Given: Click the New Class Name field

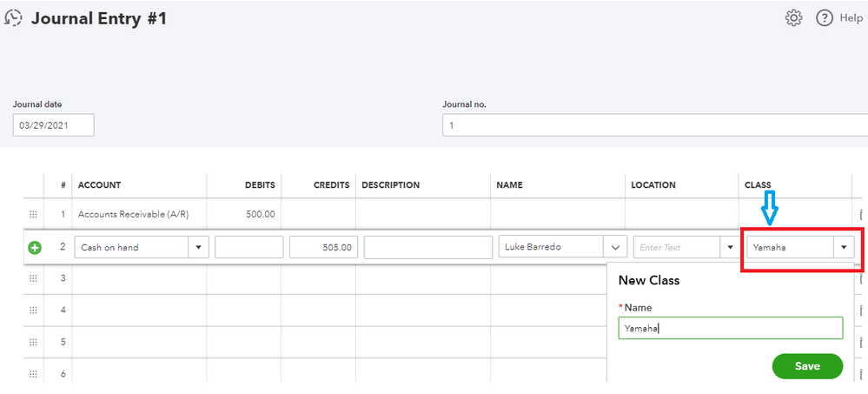Looking at the screenshot, I should pyautogui.click(x=730, y=328).
